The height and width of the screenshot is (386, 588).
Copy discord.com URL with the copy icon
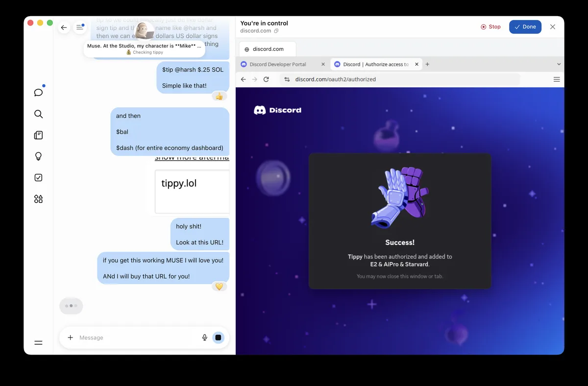[x=276, y=31]
